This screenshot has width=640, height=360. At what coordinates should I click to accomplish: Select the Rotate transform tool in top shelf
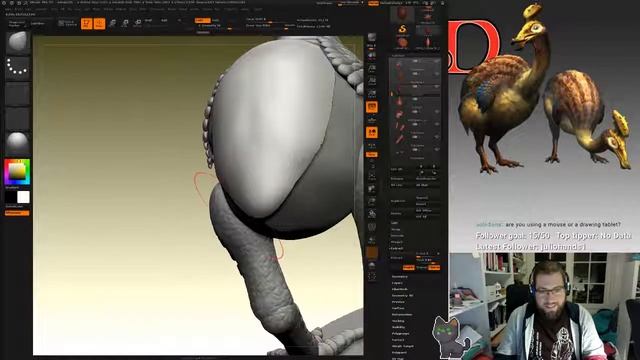(x=138, y=23)
